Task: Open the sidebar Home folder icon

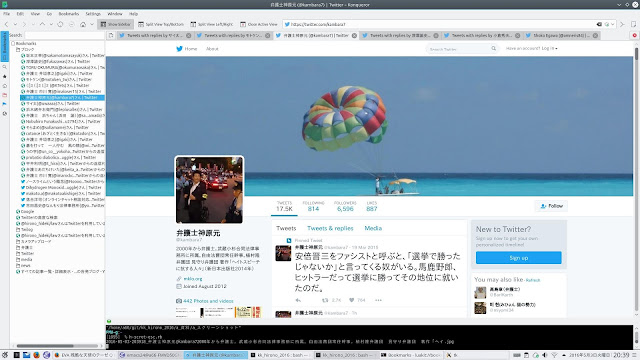Action: tap(4, 86)
